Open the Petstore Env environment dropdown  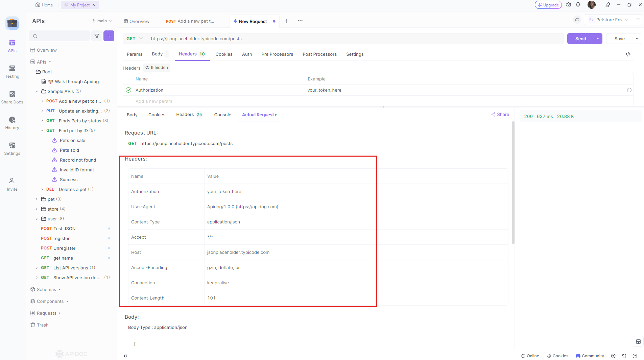click(x=608, y=20)
